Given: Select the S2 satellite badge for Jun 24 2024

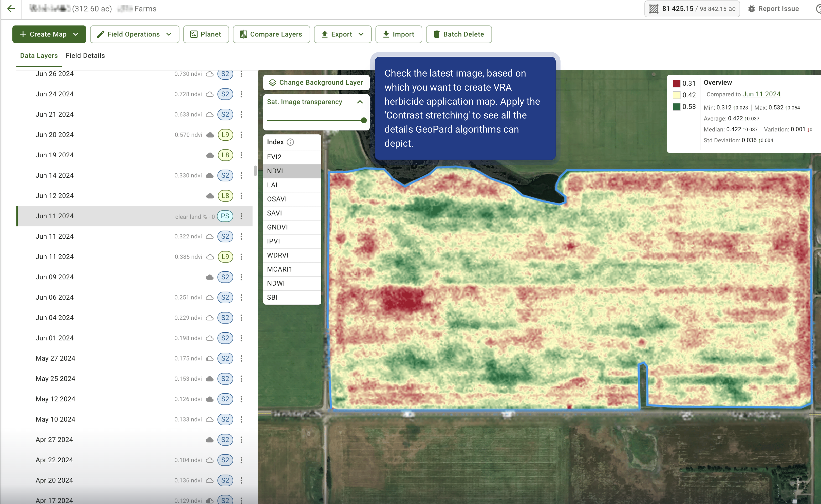Looking at the screenshot, I should point(225,94).
